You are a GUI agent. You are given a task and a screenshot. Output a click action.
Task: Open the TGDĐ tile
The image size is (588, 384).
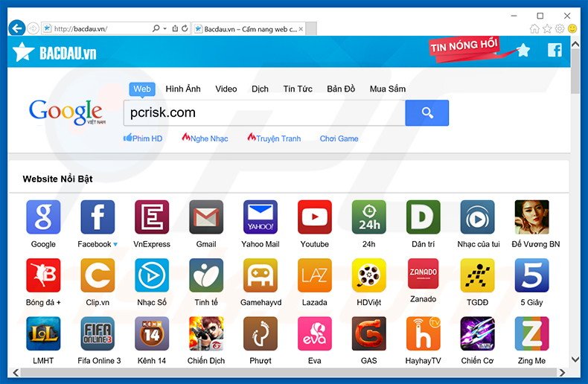coord(477,275)
